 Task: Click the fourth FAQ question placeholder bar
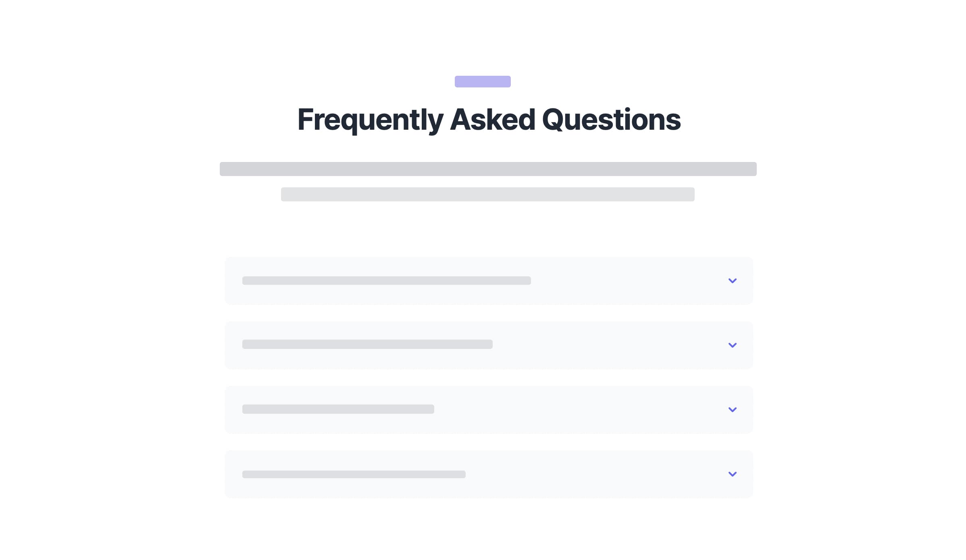354,475
